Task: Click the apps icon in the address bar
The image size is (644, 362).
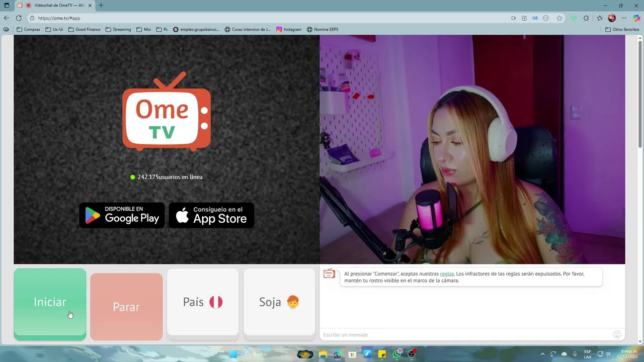Action: pyautogui.click(x=524, y=18)
